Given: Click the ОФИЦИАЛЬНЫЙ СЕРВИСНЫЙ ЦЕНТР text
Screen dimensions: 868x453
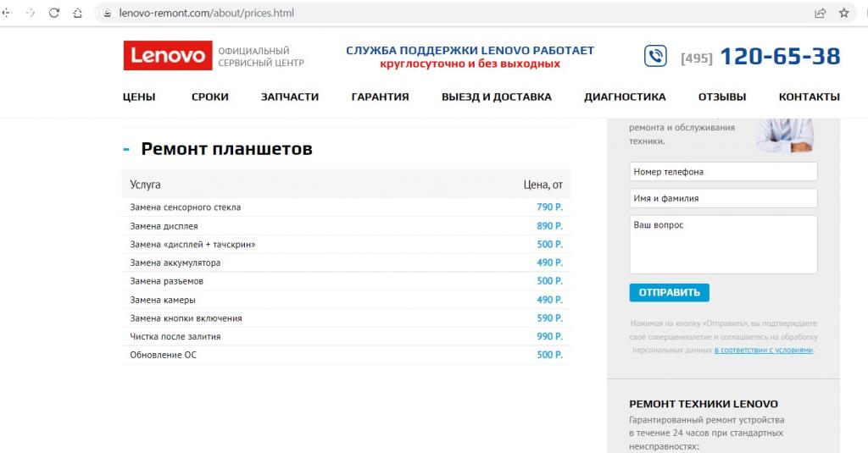Looking at the screenshot, I should click(x=261, y=57).
